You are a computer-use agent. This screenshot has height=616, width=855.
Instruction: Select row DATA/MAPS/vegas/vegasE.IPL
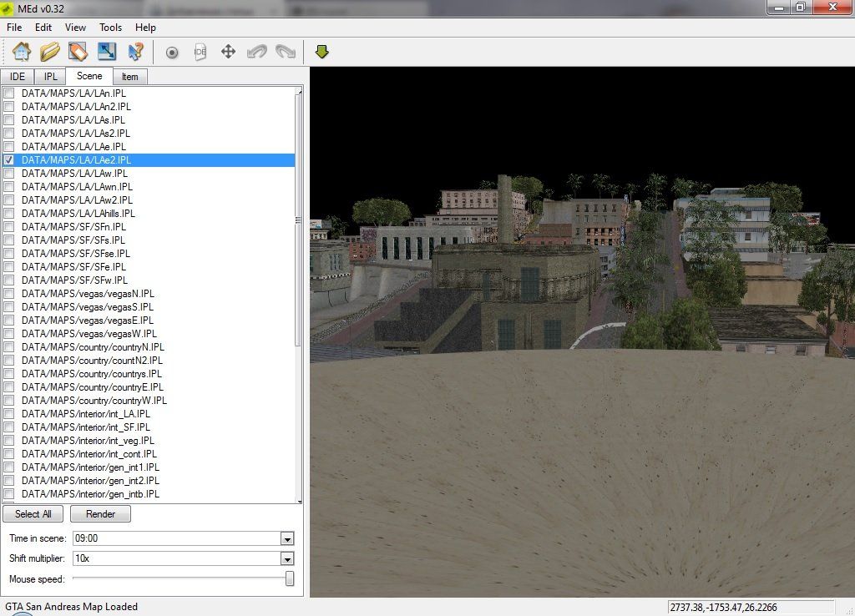(x=149, y=320)
